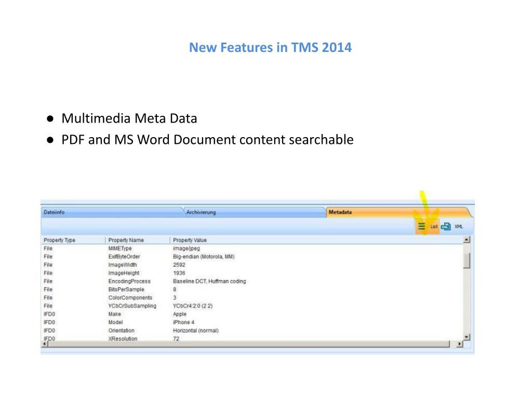
Task: Sort by Property Type column header
Action: click(73, 240)
